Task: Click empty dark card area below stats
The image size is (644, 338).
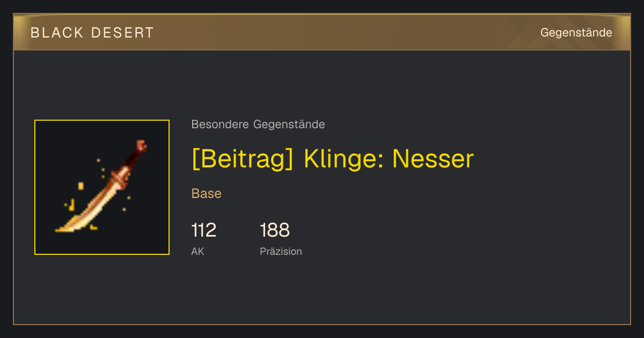Action: click(x=322, y=292)
